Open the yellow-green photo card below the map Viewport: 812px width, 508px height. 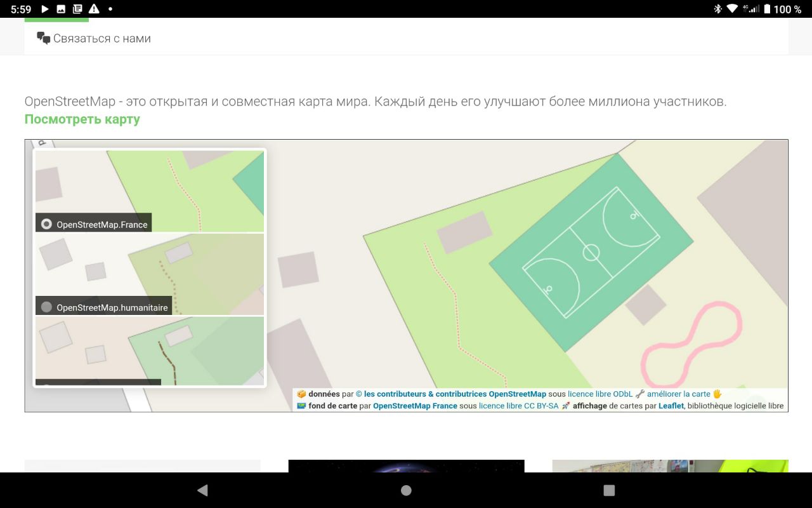click(x=670, y=466)
